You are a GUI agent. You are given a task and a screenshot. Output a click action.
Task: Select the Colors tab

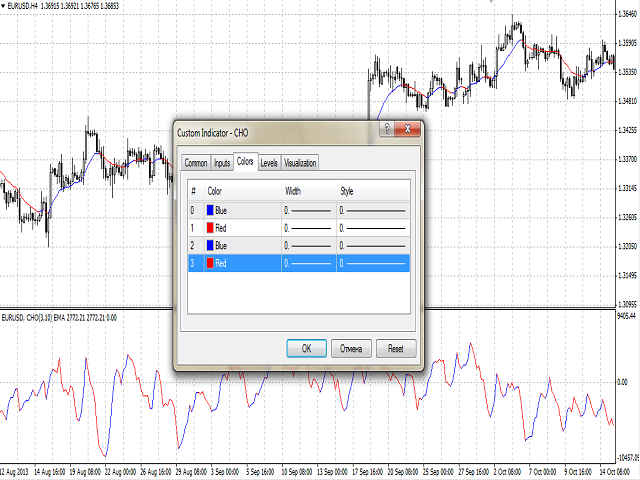[x=245, y=162]
